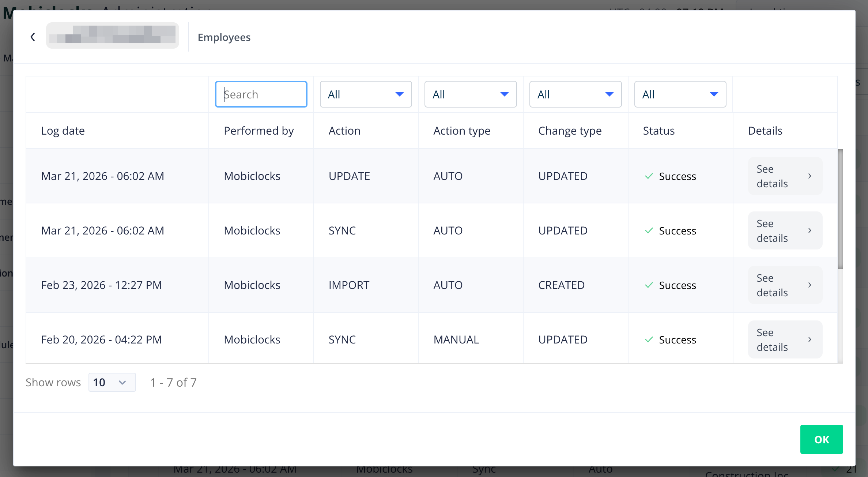Screen dimensions: 868x477
Task: Open the Change type filter dropdown
Action: (x=575, y=94)
